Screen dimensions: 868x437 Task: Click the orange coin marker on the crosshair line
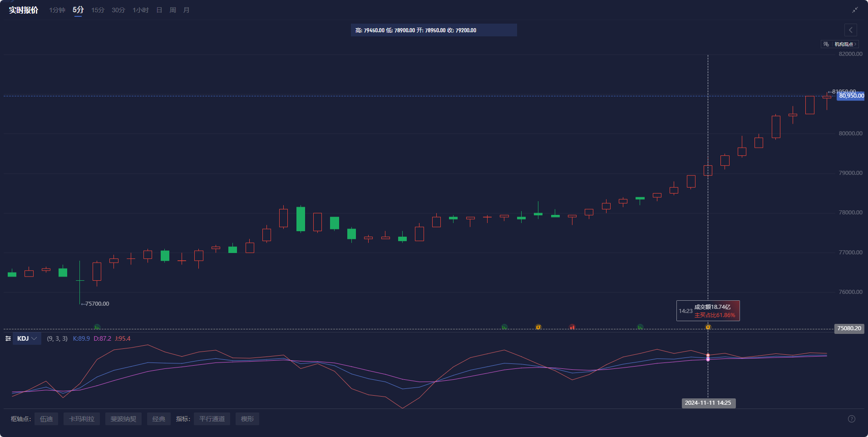(708, 327)
